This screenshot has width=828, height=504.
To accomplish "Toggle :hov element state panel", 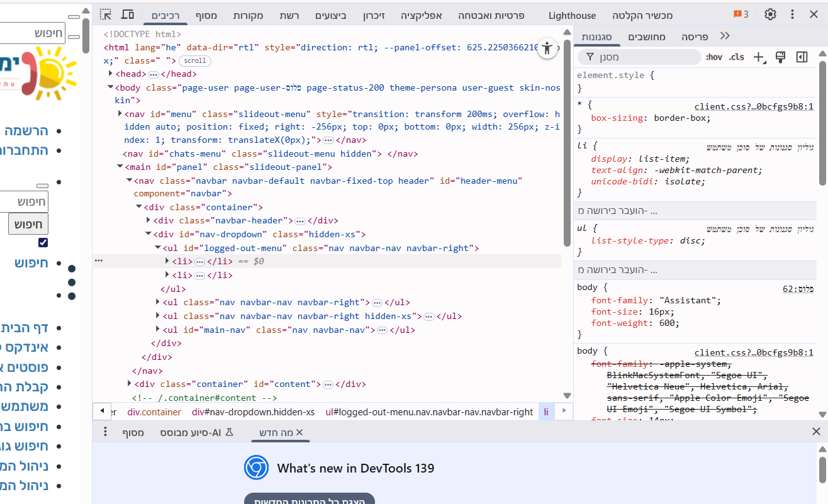I will pos(714,57).
